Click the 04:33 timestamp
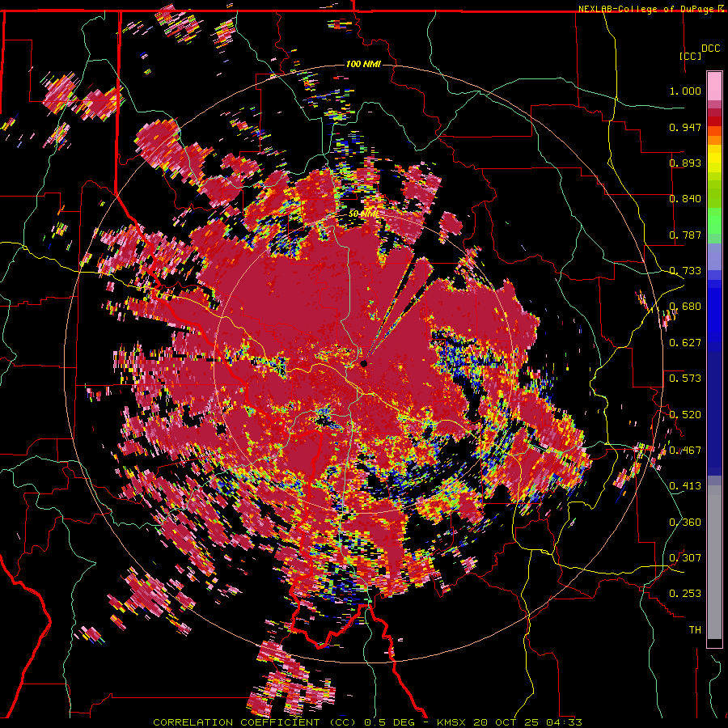 pos(565,722)
